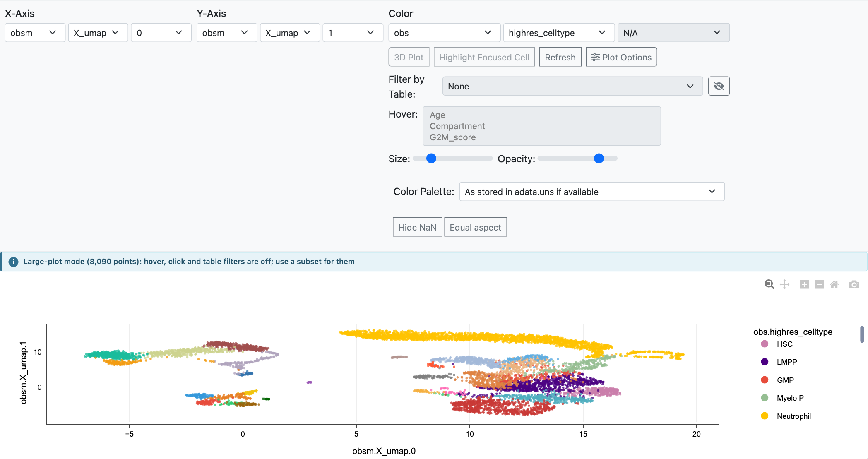868x459 pixels.
Task: Open Filter by Table None dropdown
Action: pyautogui.click(x=572, y=86)
